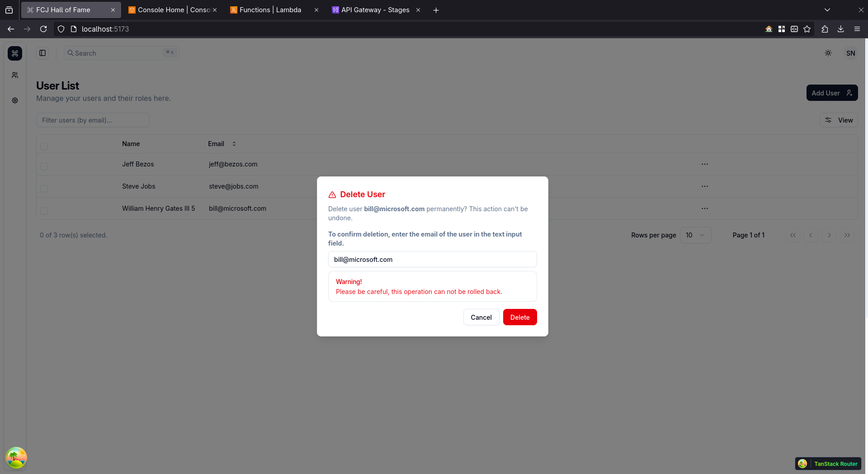Select the Steve Jobs row checkbox
The width and height of the screenshot is (868, 474).
click(x=44, y=189)
